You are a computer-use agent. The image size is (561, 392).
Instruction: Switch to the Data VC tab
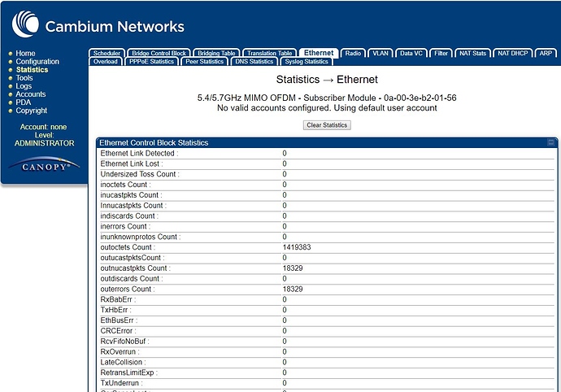411,53
